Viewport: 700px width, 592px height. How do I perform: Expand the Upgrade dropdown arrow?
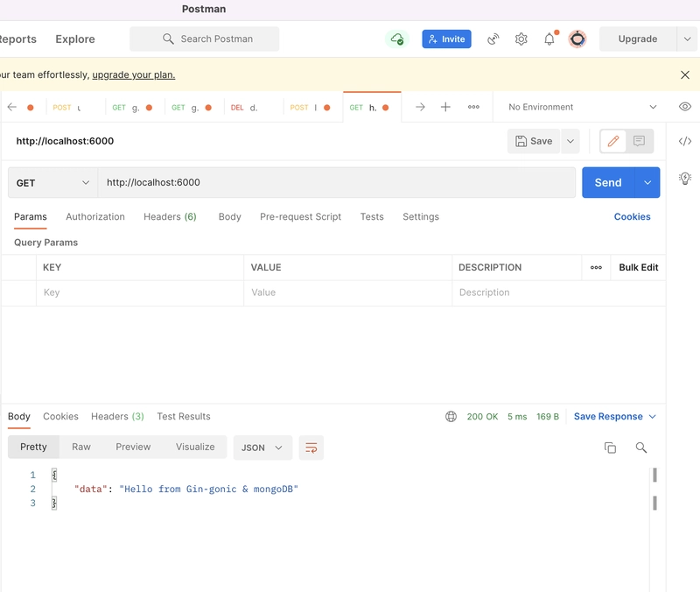click(x=687, y=39)
